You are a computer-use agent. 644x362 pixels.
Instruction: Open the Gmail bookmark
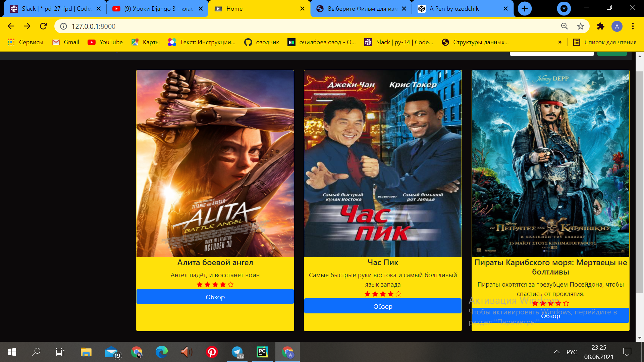(66, 42)
